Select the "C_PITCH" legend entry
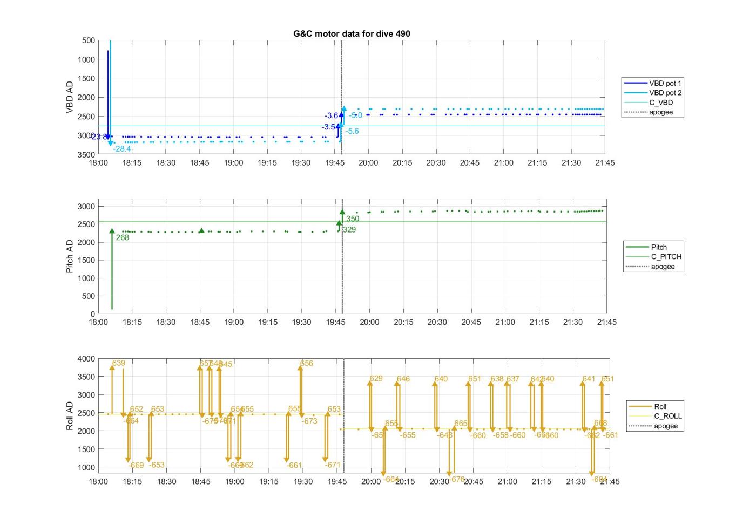This screenshot has height=532, width=756. click(666, 257)
